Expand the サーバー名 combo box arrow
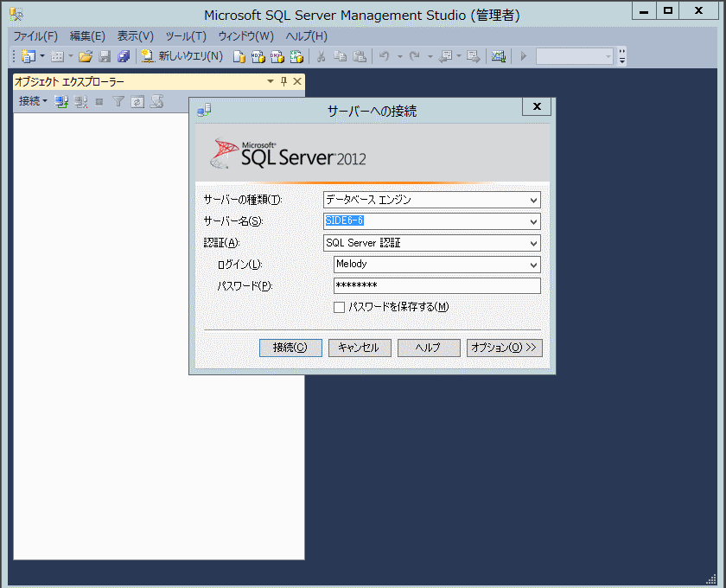Screen dimensions: 726x588 coord(533,222)
